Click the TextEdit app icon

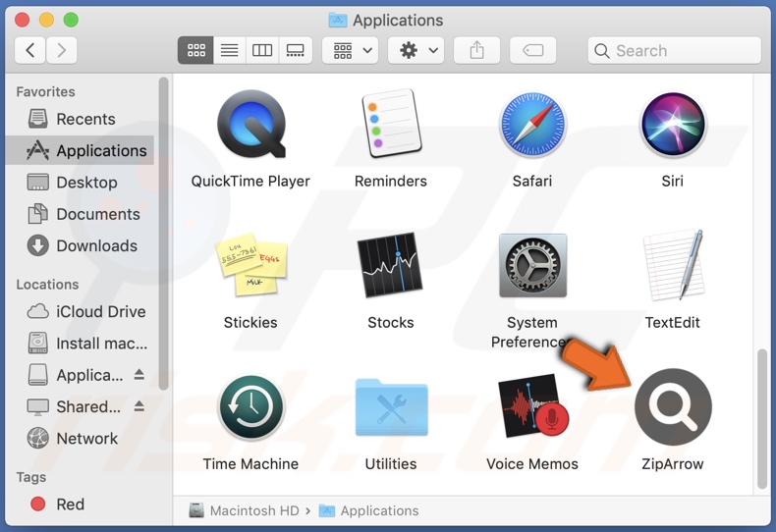click(673, 265)
